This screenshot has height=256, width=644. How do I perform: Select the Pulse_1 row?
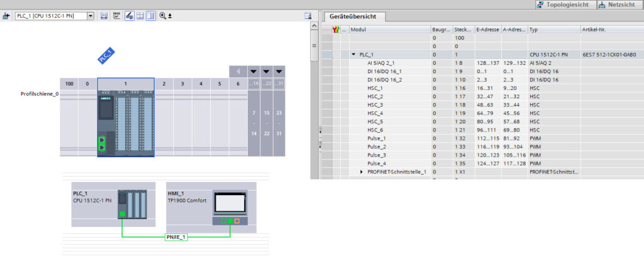[x=482, y=138]
